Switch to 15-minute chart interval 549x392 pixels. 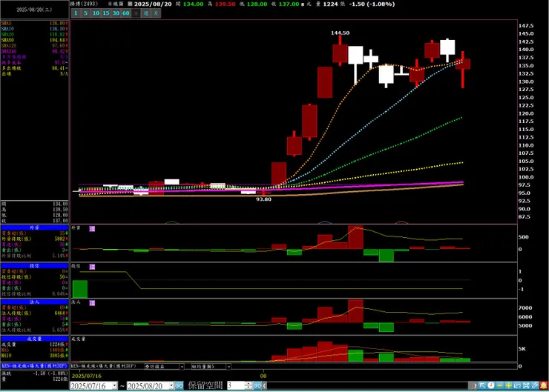point(106,13)
